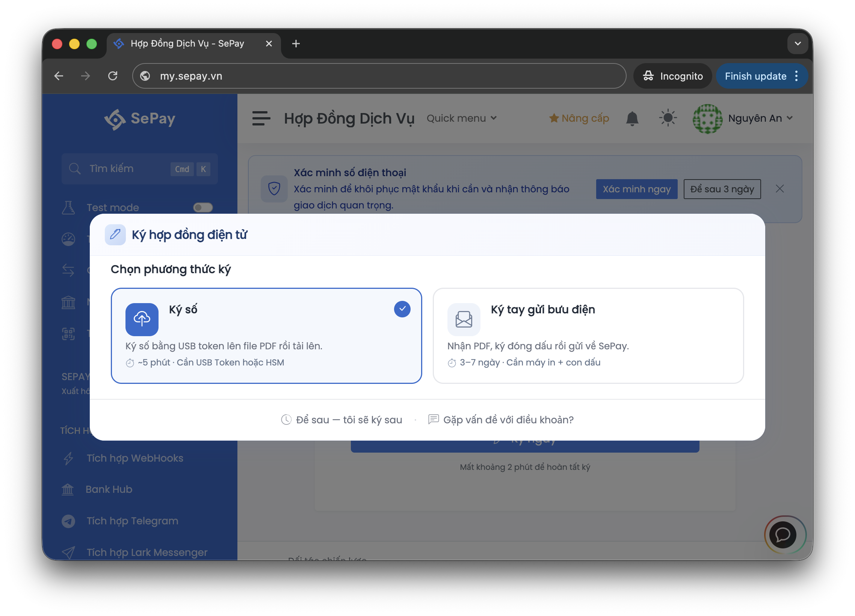Open the chat support bubble
The image size is (855, 616).
(x=782, y=534)
